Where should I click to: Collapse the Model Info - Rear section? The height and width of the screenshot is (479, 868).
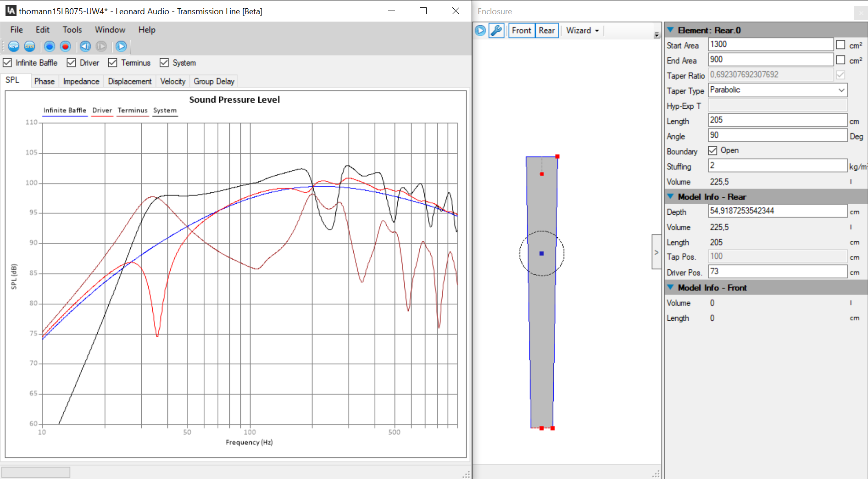pyautogui.click(x=670, y=197)
